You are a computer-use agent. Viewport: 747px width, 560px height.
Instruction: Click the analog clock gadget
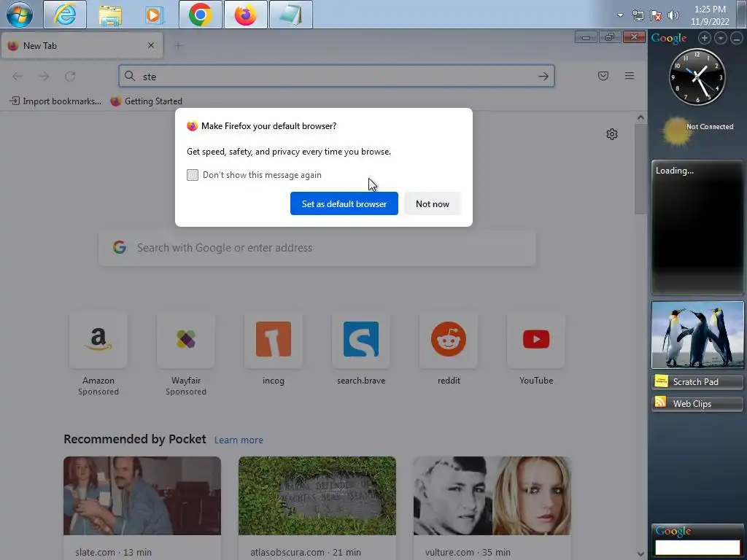point(697,77)
